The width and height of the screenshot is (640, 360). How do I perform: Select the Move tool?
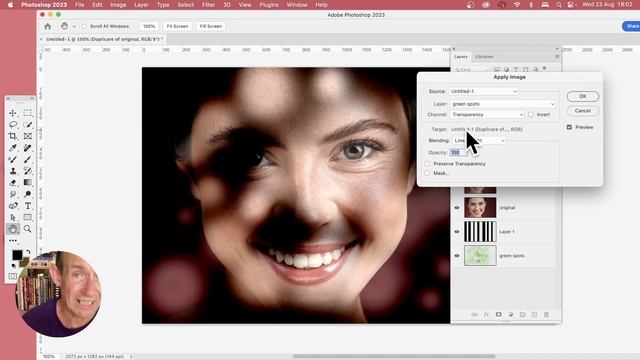tap(13, 113)
